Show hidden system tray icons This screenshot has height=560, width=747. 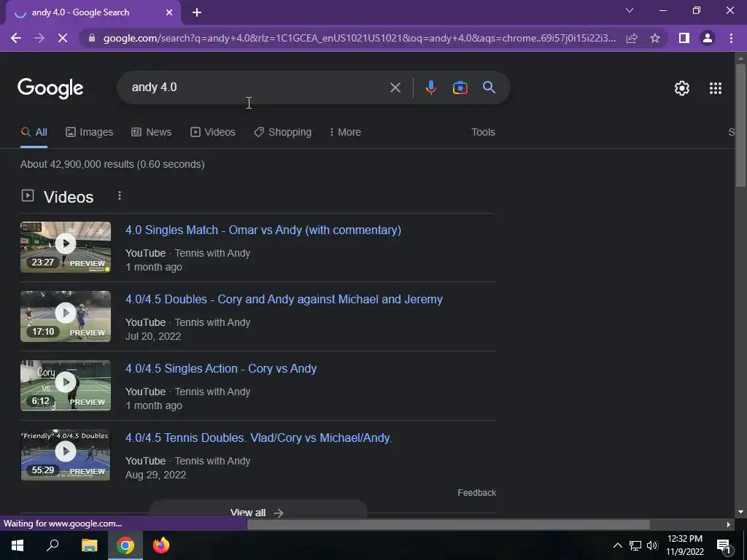(x=617, y=545)
